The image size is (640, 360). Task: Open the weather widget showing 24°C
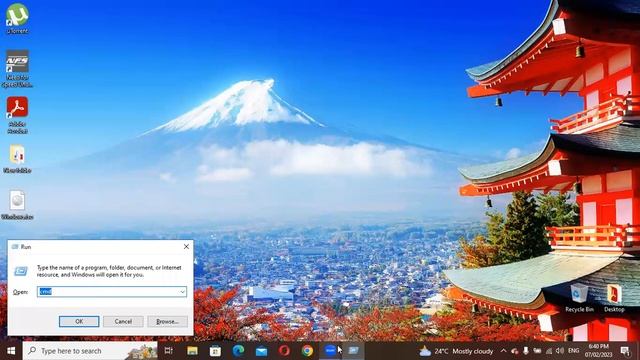tap(456, 351)
